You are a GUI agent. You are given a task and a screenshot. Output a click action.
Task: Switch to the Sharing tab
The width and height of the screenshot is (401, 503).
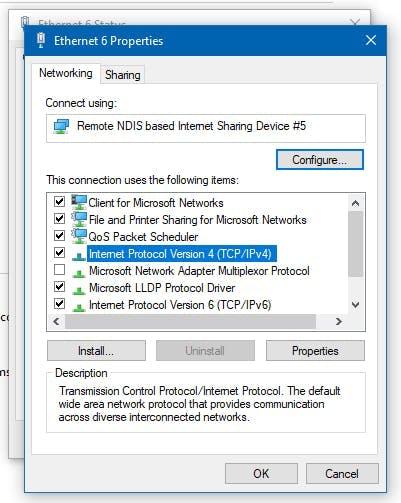tap(123, 75)
